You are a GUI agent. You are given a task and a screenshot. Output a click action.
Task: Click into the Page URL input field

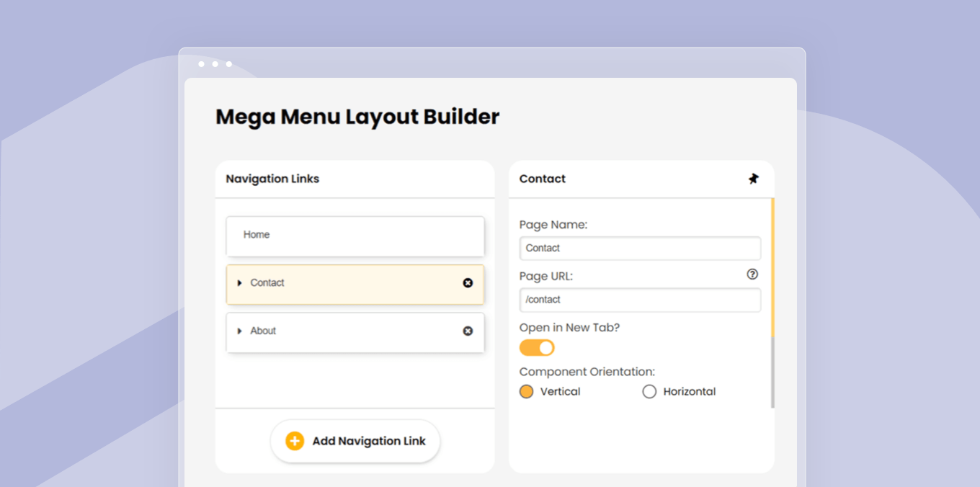[x=639, y=300]
